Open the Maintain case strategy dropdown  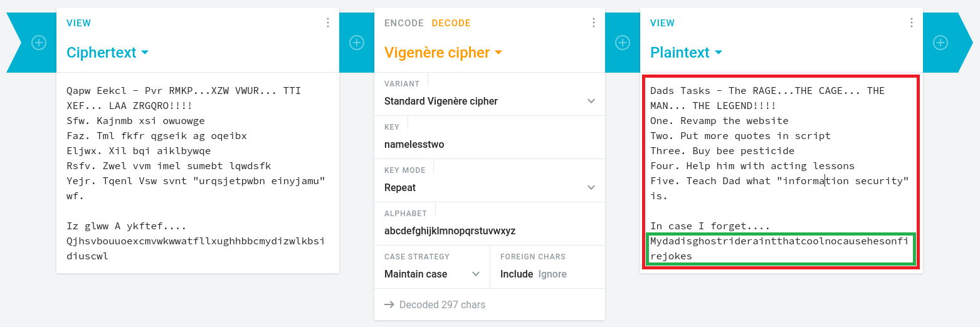(x=432, y=274)
